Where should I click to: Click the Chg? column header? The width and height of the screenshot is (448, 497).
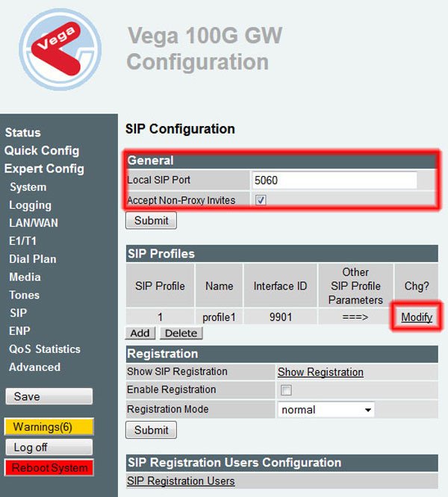point(417,286)
